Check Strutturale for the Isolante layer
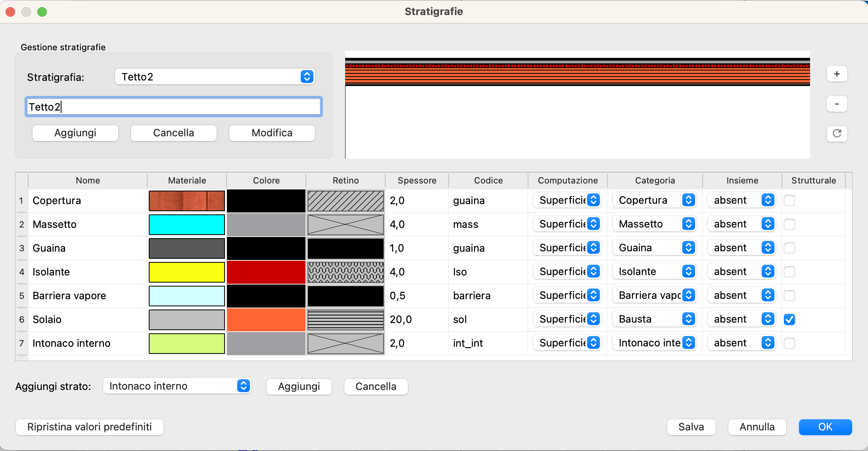 click(x=790, y=272)
